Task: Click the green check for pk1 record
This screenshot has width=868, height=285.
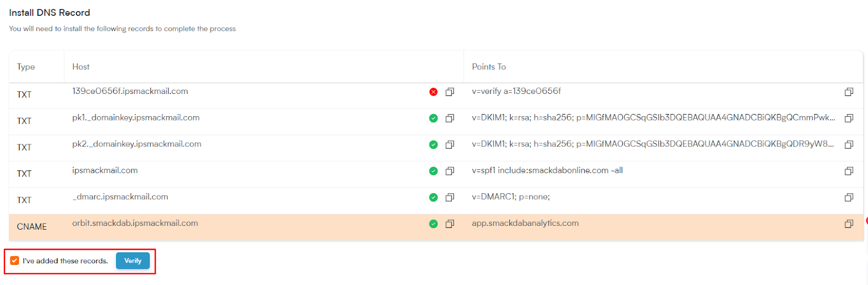Action: click(x=433, y=118)
